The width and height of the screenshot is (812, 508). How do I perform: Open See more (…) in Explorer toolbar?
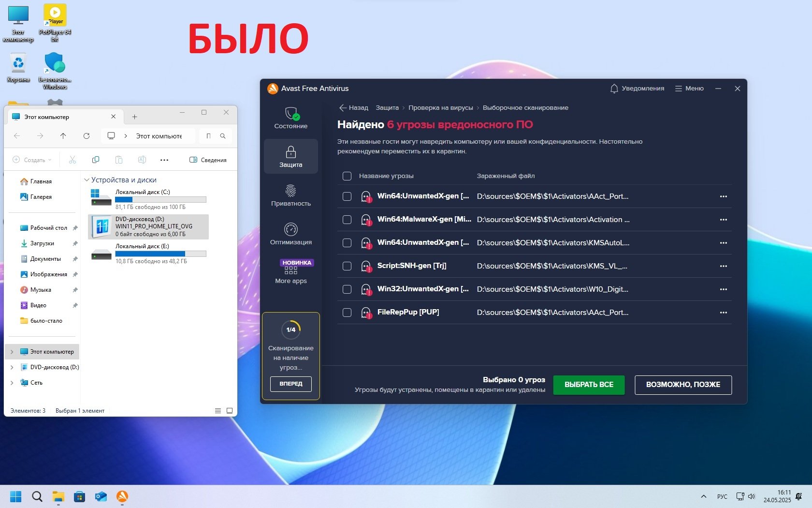pos(164,160)
